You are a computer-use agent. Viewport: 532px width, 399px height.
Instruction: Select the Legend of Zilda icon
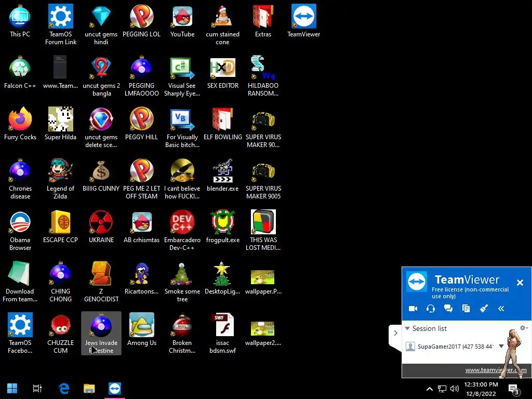[x=60, y=179]
